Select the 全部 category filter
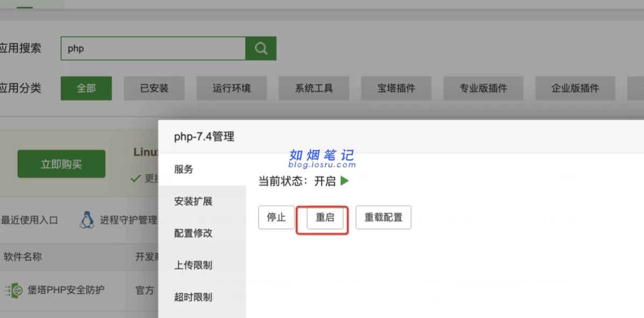Image resolution: width=644 pixels, height=318 pixels. (x=86, y=88)
